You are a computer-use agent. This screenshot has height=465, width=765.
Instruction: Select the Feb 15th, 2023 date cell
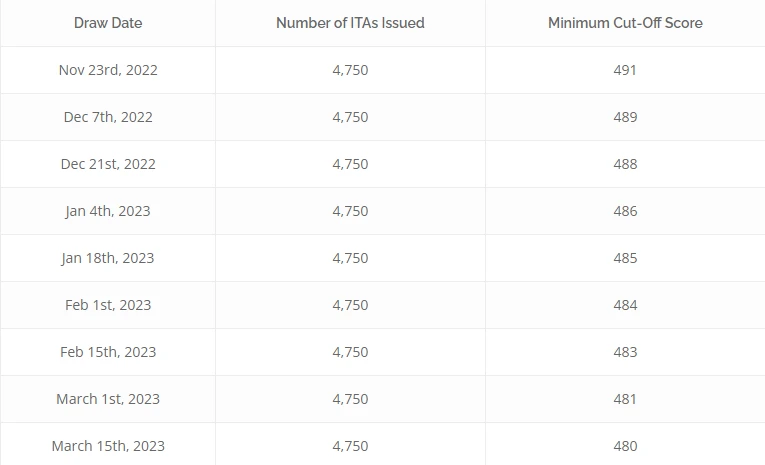pos(108,352)
